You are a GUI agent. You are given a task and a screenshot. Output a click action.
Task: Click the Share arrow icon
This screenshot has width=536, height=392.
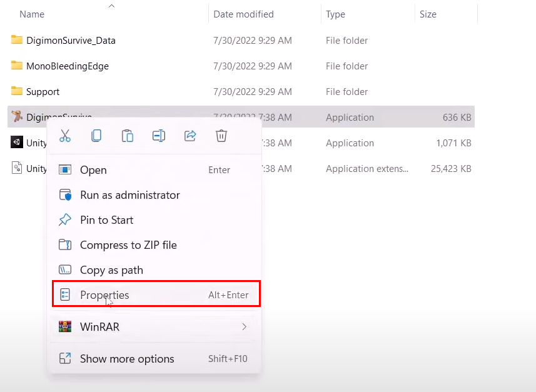coord(190,136)
